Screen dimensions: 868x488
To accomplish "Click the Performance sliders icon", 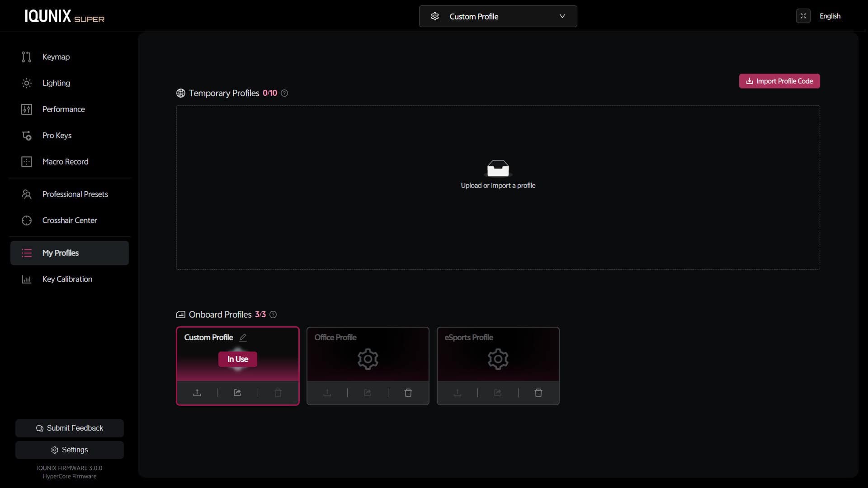I will point(27,109).
